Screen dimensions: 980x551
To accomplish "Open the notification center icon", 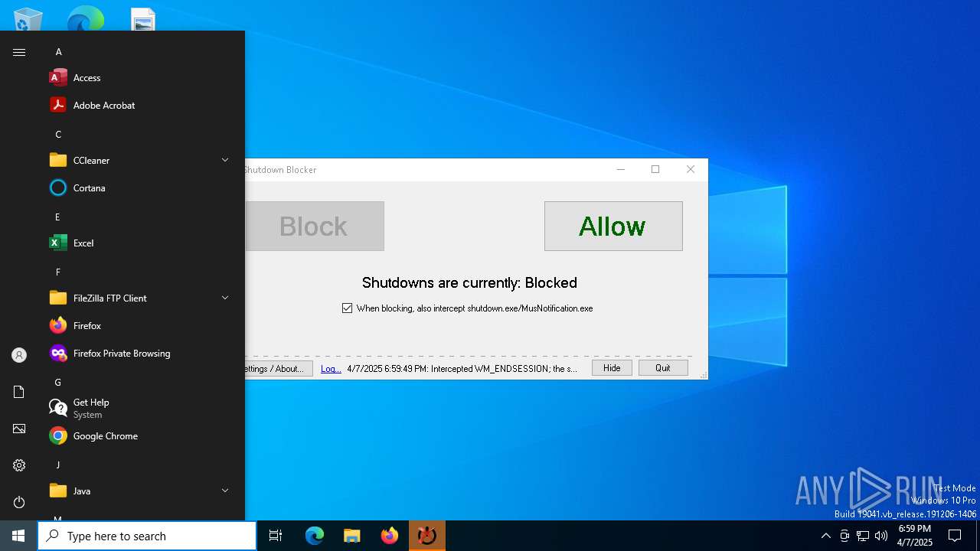I will 955,536.
